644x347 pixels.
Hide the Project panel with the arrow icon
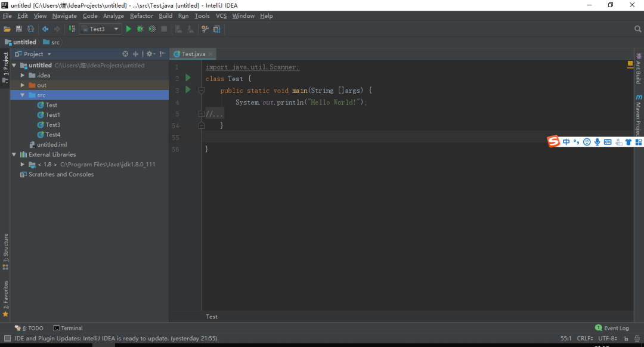tap(163, 54)
